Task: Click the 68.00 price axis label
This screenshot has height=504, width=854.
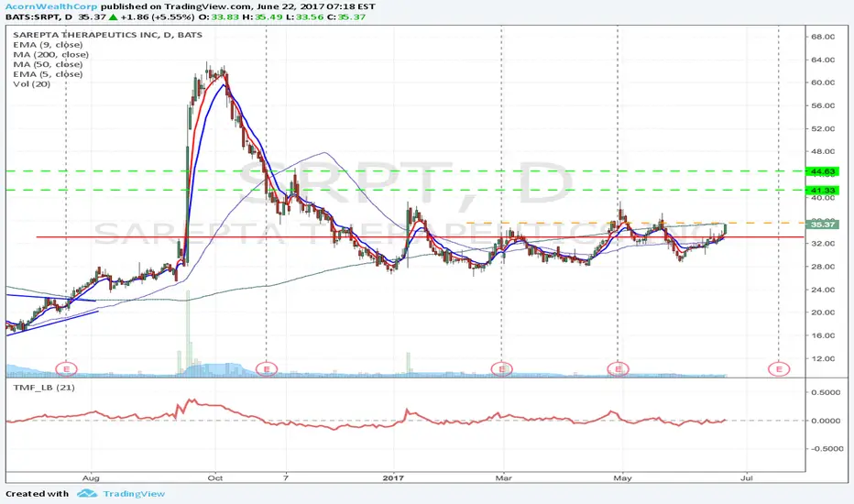Action: (823, 37)
